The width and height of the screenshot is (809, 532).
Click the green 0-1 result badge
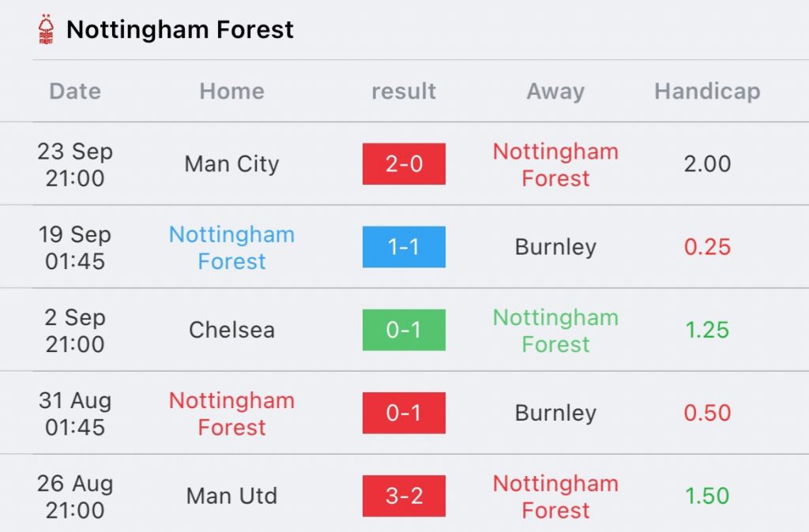pyautogui.click(x=404, y=330)
